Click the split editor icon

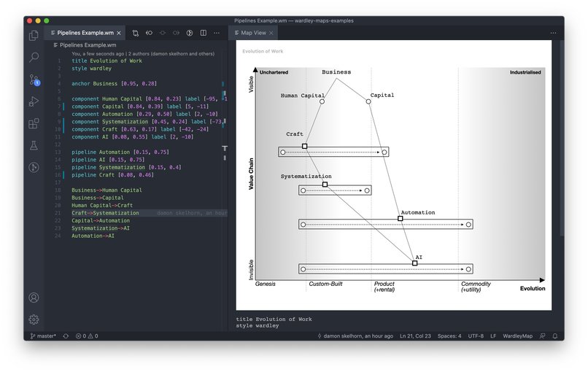pos(204,33)
